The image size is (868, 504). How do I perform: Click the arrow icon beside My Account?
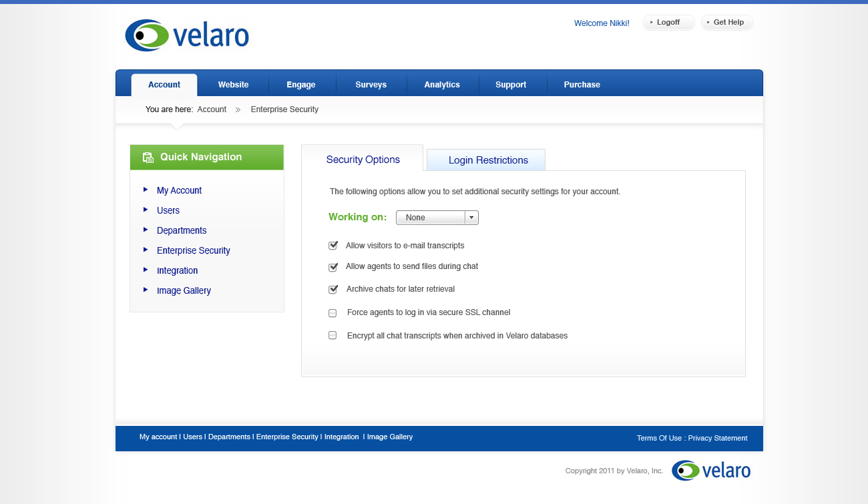[x=146, y=190]
